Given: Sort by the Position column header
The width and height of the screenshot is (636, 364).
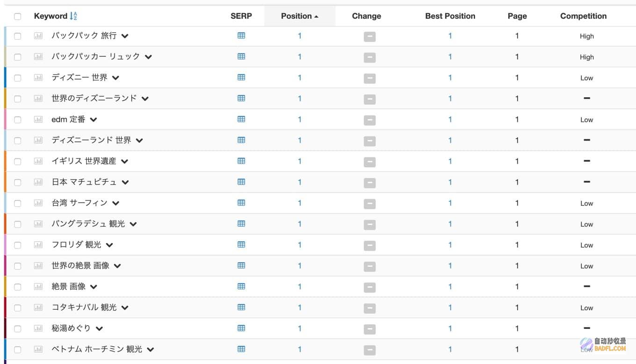Looking at the screenshot, I should [300, 16].
